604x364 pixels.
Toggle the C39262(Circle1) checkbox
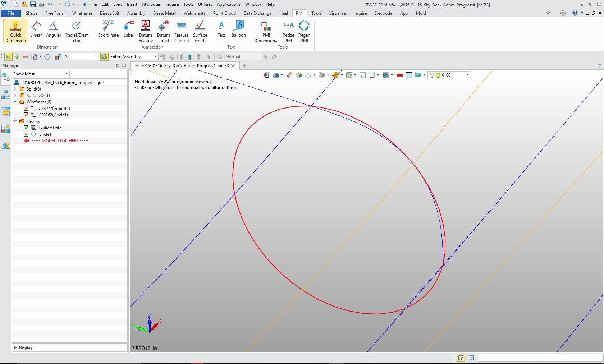pos(26,115)
